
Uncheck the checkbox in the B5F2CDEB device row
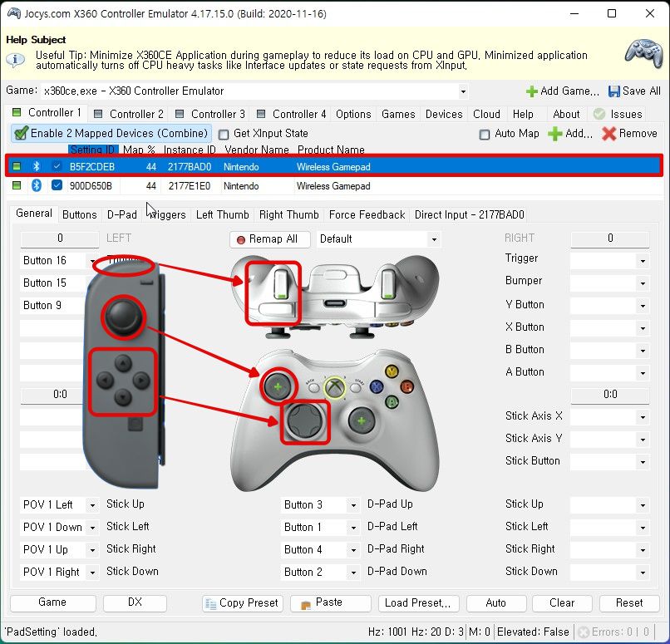57,166
